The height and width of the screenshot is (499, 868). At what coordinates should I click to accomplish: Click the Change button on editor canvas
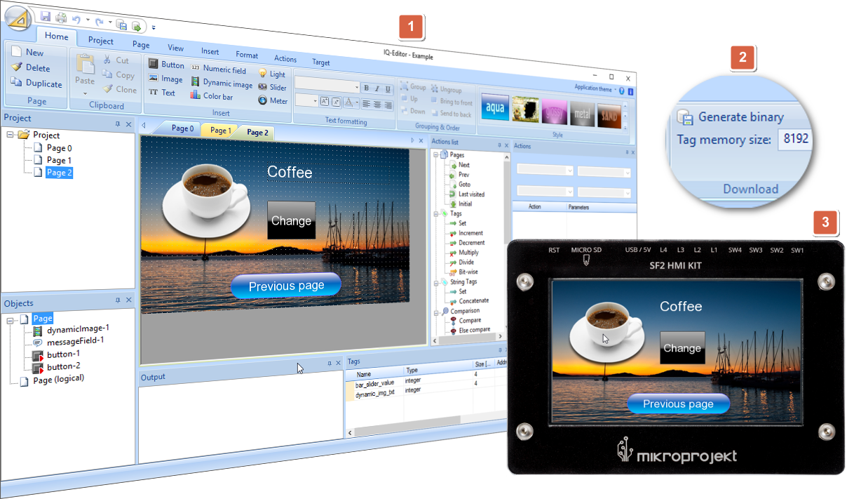click(x=291, y=220)
